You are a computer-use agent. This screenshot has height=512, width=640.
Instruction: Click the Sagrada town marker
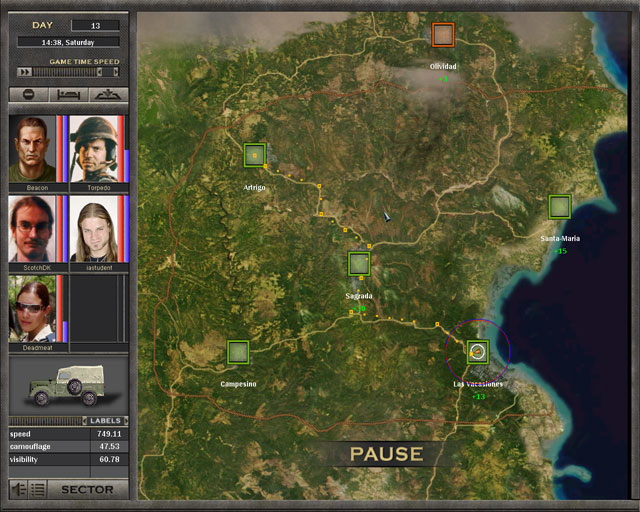click(x=359, y=264)
